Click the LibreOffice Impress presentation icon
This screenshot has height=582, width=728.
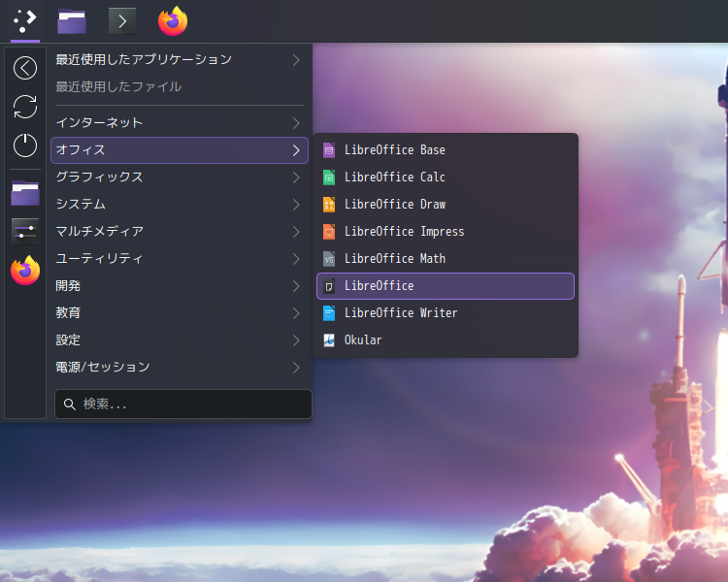[x=329, y=232]
